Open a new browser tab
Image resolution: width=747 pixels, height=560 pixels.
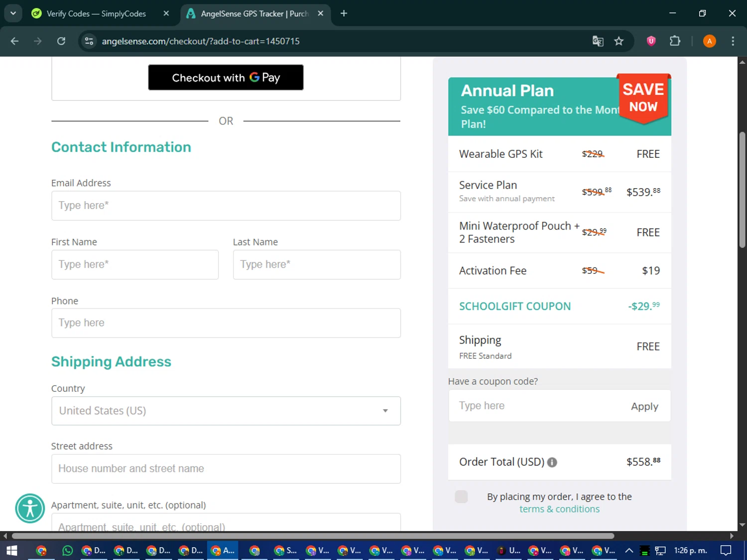(x=344, y=13)
